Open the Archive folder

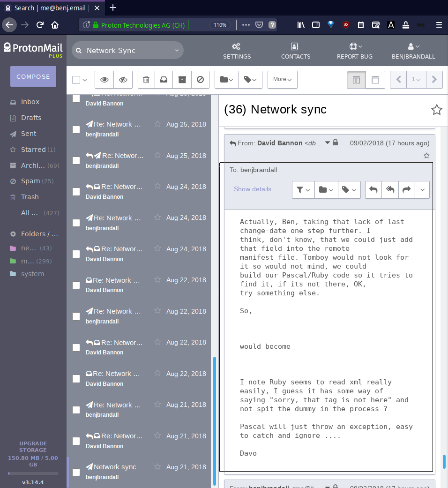[x=33, y=165]
